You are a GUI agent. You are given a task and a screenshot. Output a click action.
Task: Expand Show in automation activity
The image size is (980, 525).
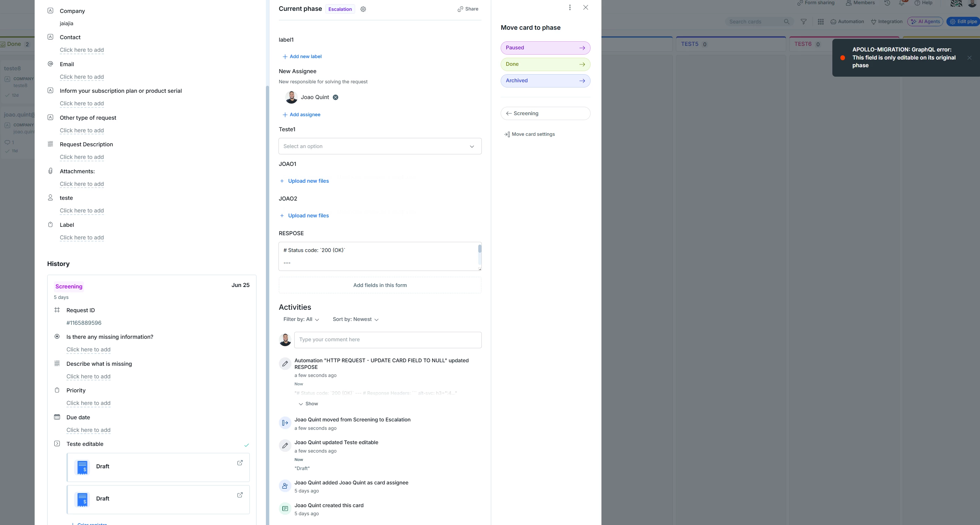pos(308,404)
